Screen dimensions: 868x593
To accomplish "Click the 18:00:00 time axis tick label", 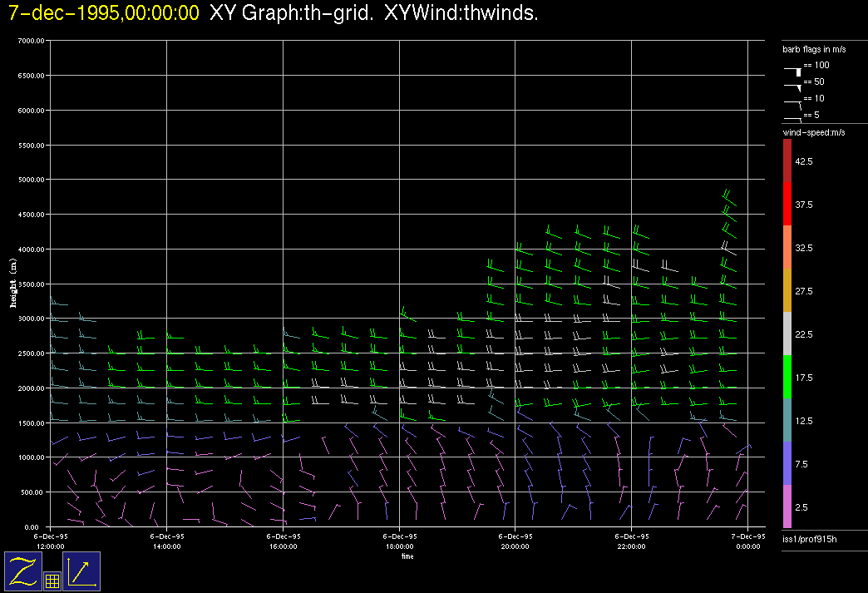I will coord(399,542).
